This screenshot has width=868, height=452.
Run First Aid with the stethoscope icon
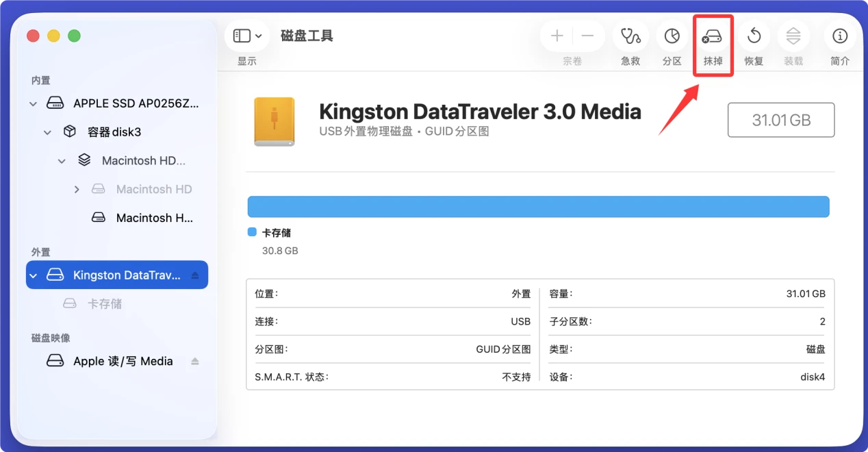(x=630, y=36)
